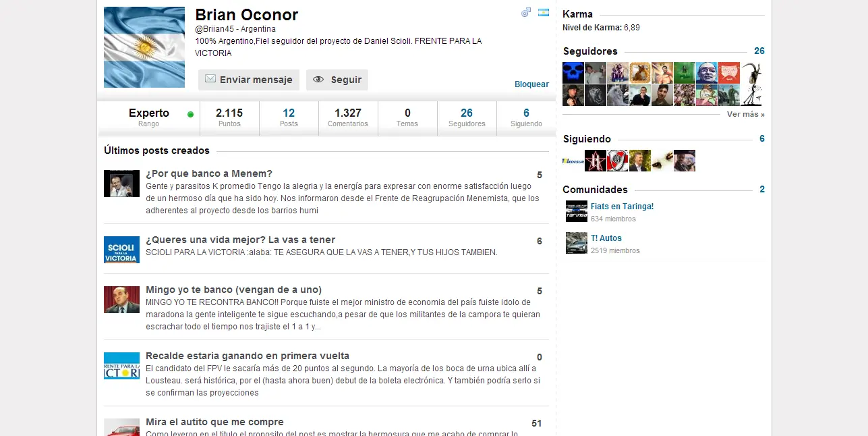
Task: Click Brian Oconor's Argentina flag profile picture
Action: click(x=144, y=47)
